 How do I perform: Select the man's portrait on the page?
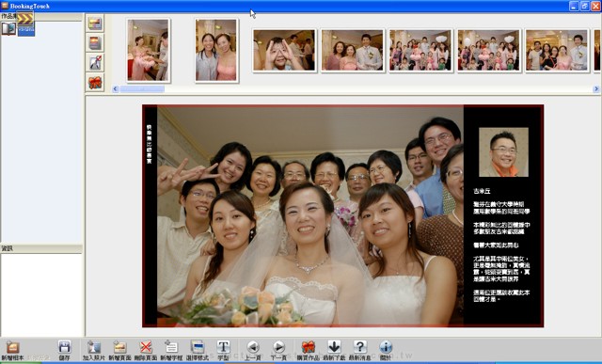tap(503, 152)
